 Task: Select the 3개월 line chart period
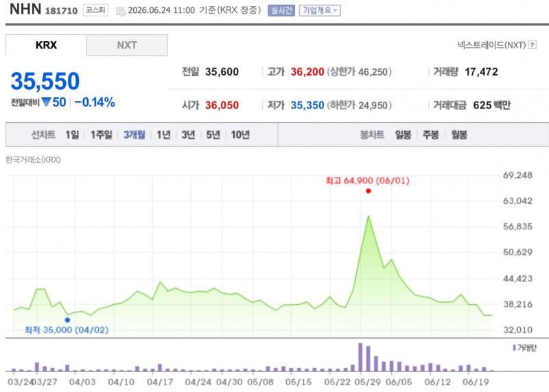[x=134, y=135]
